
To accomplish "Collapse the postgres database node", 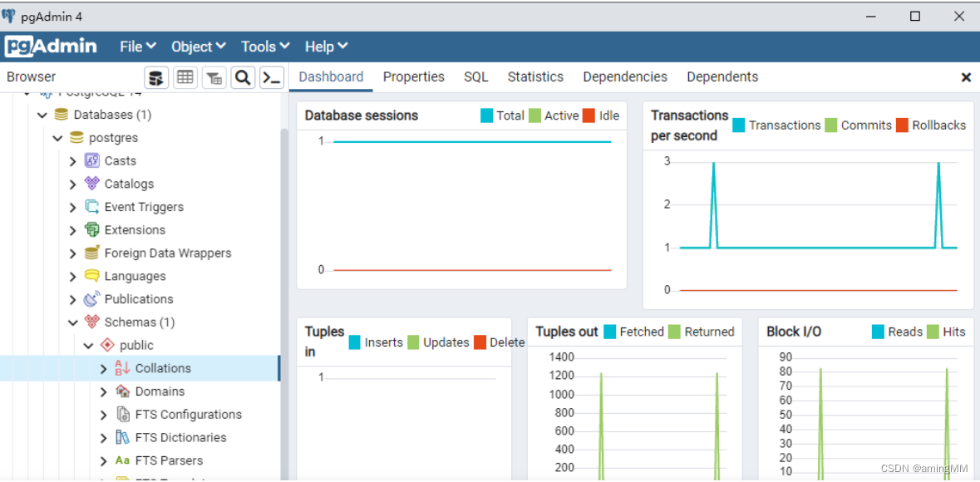I will click(57, 137).
